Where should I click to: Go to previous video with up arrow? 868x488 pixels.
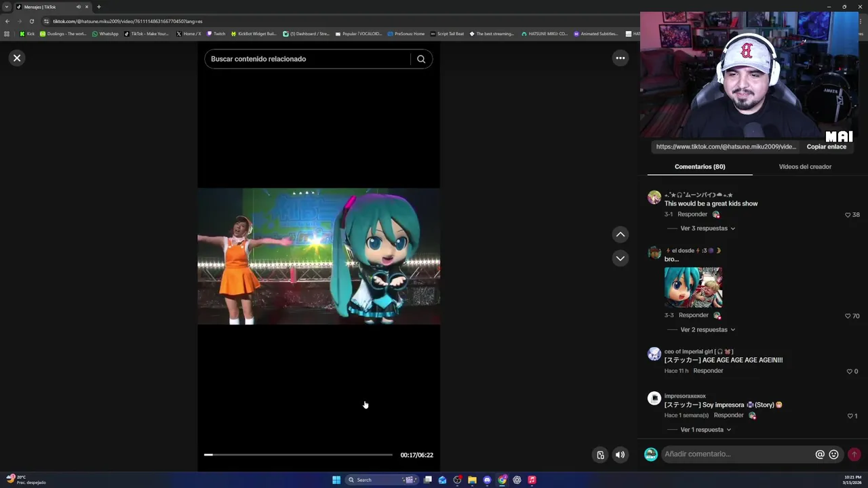pyautogui.click(x=620, y=235)
